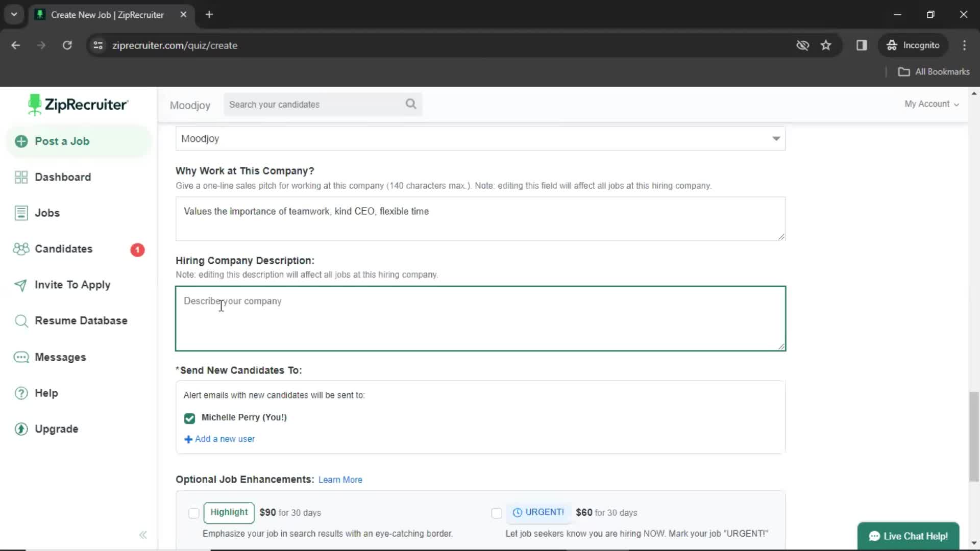Click the Live Chat Help button
This screenshot has height=551, width=980.
[x=910, y=536]
